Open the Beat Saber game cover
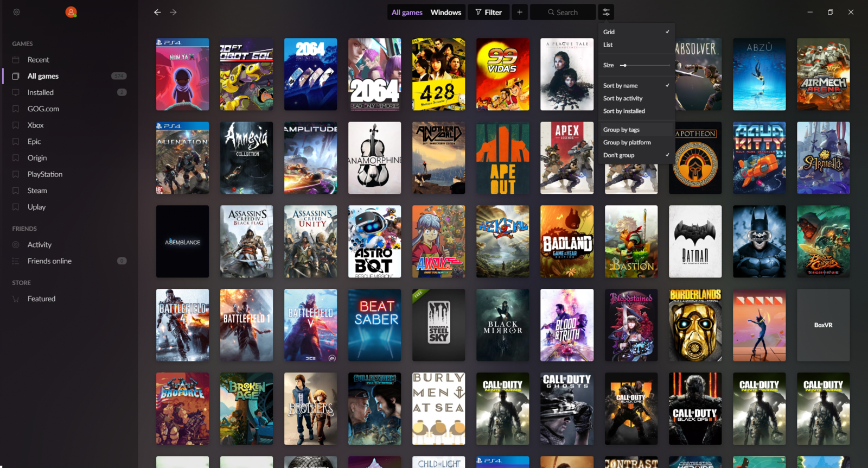868x468 pixels. [374, 325]
